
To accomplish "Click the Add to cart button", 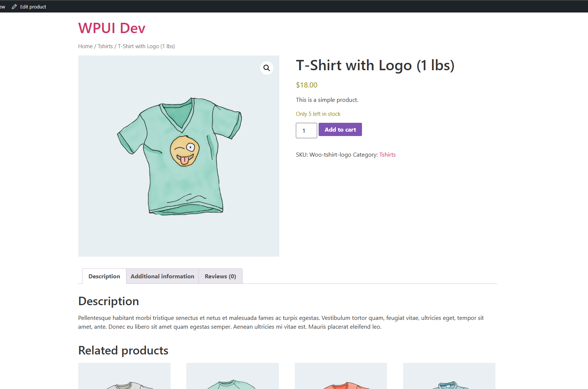I will coord(340,129).
